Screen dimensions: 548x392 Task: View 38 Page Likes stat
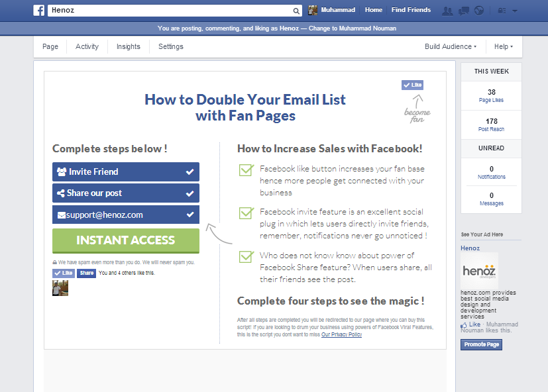[492, 96]
